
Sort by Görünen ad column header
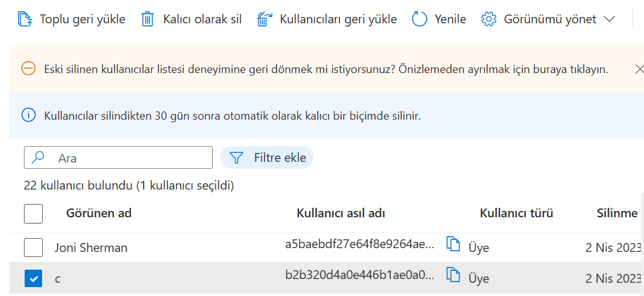[99, 213]
